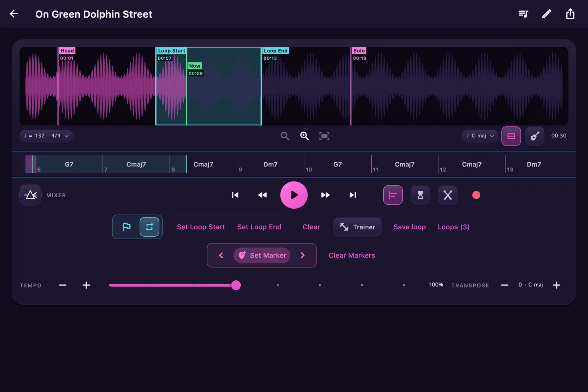This screenshot has width=588, height=392.
Task: Jump to the previous marker chevron
Action: click(x=221, y=255)
